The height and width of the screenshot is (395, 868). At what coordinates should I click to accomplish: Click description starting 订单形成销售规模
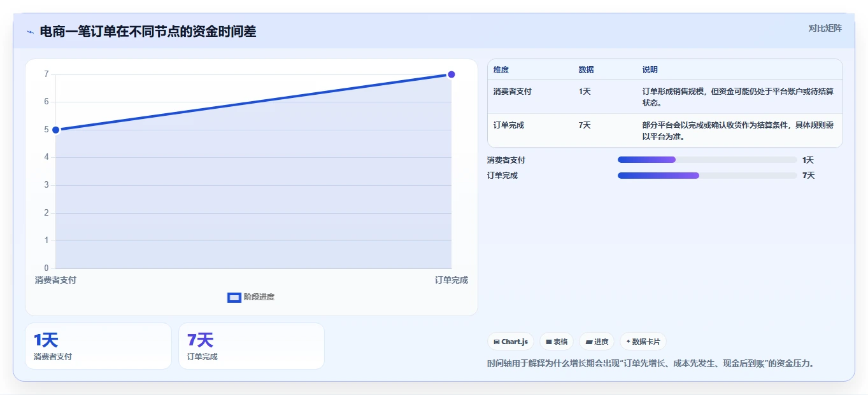pyautogui.click(x=738, y=97)
